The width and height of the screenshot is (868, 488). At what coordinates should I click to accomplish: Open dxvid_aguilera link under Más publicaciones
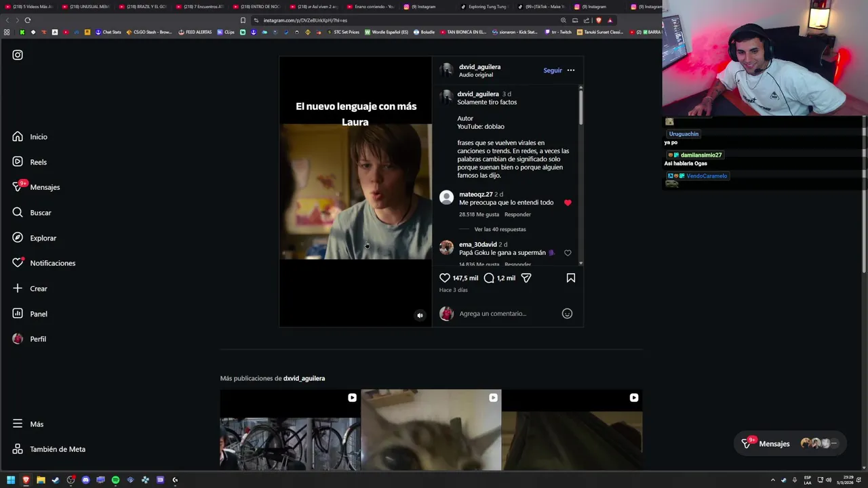[x=304, y=378]
